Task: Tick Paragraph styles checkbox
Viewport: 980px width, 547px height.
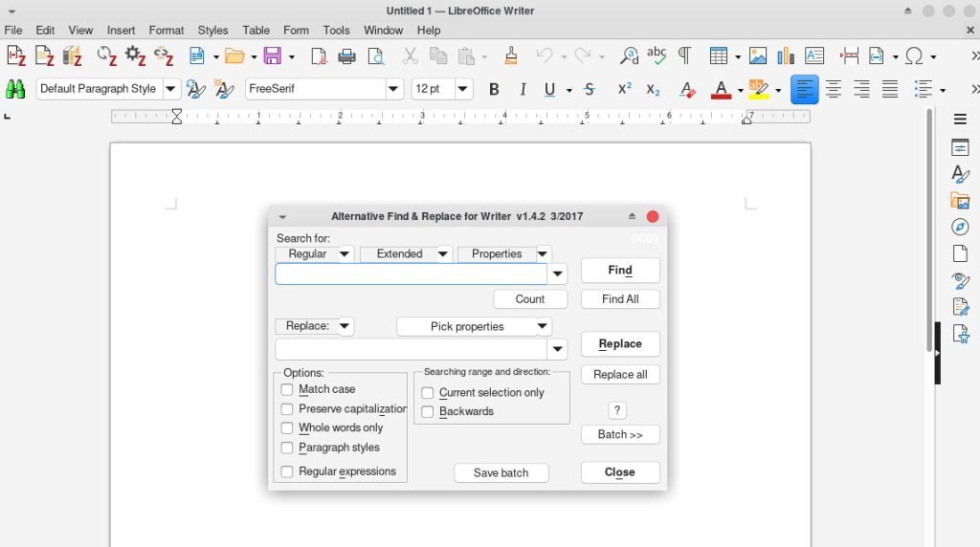Action: click(287, 448)
